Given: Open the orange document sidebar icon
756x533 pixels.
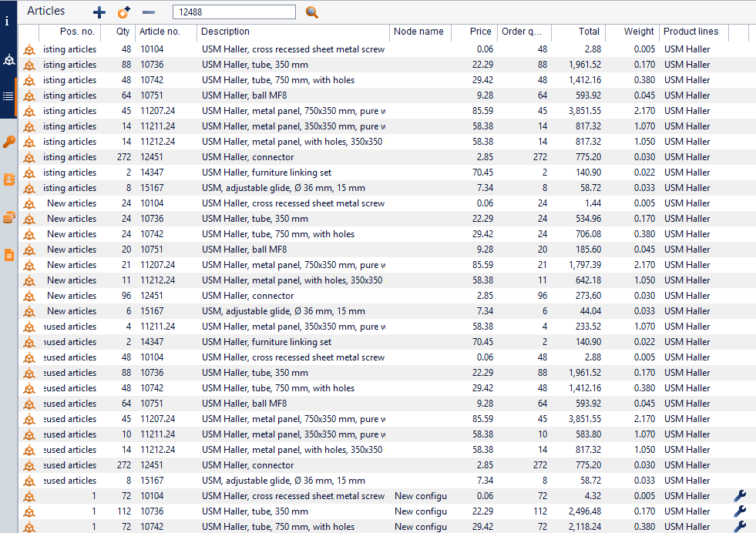Looking at the screenshot, I should pyautogui.click(x=9, y=255).
